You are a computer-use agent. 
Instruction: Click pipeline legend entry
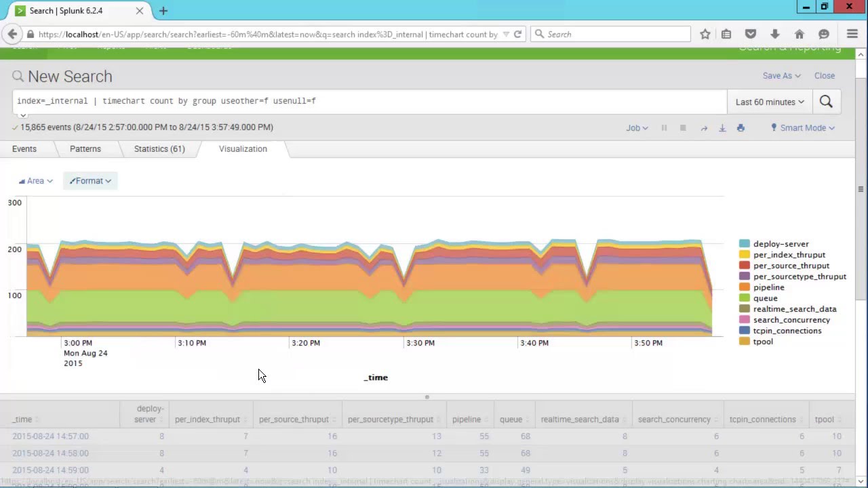(x=762, y=287)
